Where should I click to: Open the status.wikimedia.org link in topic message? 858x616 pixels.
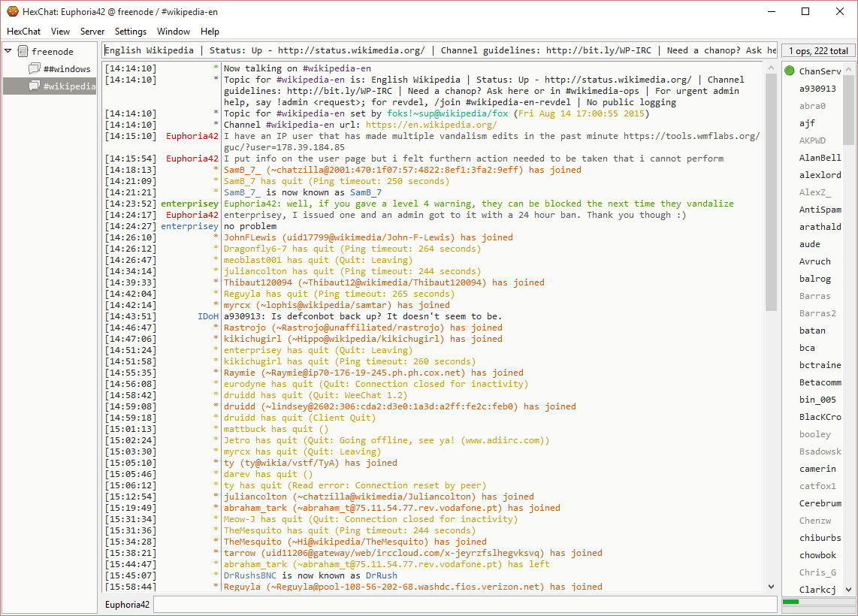pos(618,80)
